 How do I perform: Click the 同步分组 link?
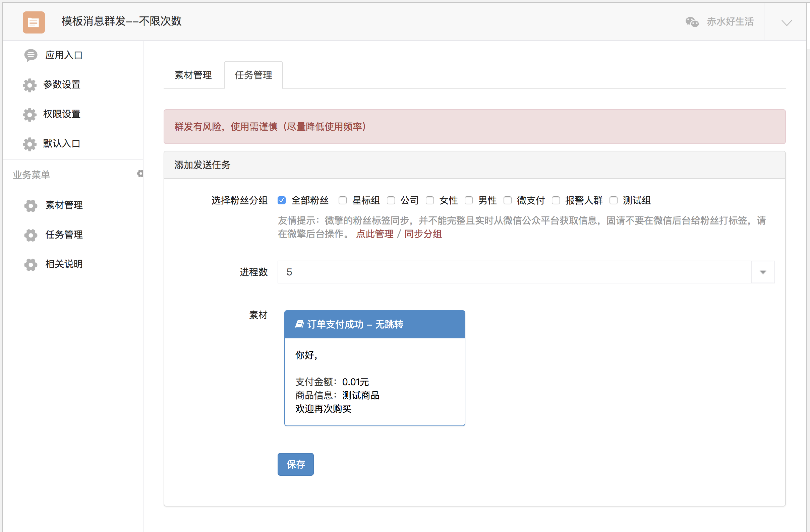tap(423, 234)
